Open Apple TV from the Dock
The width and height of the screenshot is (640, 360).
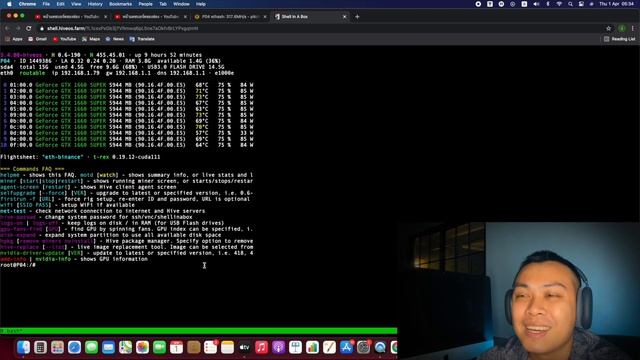[244, 347]
